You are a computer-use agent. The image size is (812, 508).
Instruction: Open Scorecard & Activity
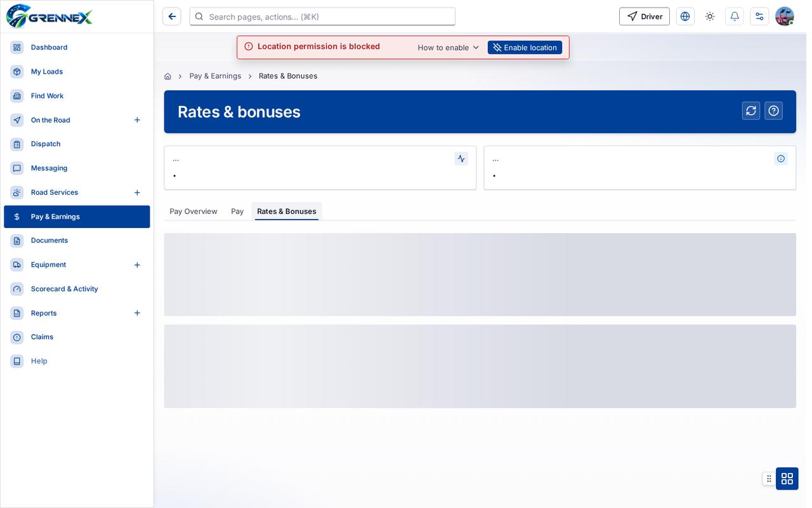click(x=77, y=289)
